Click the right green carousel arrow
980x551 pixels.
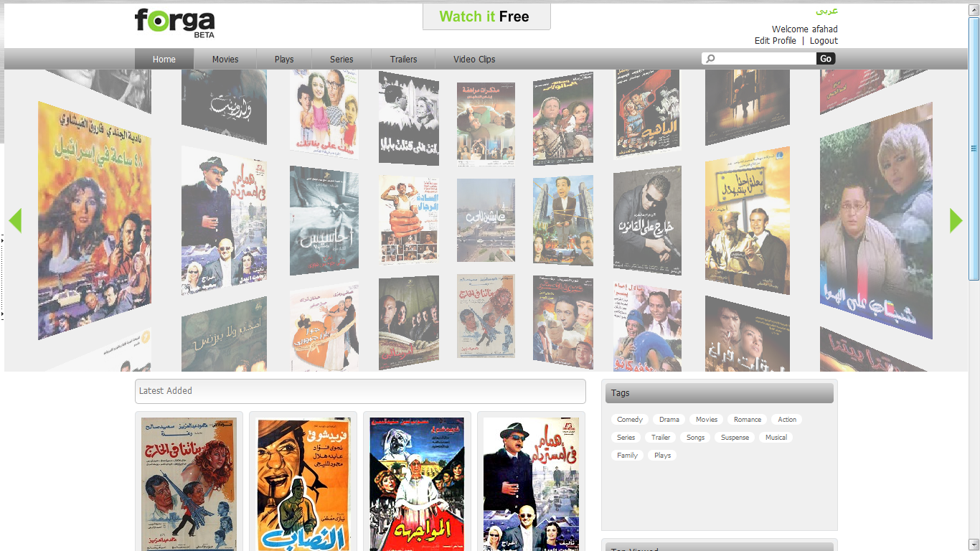956,220
